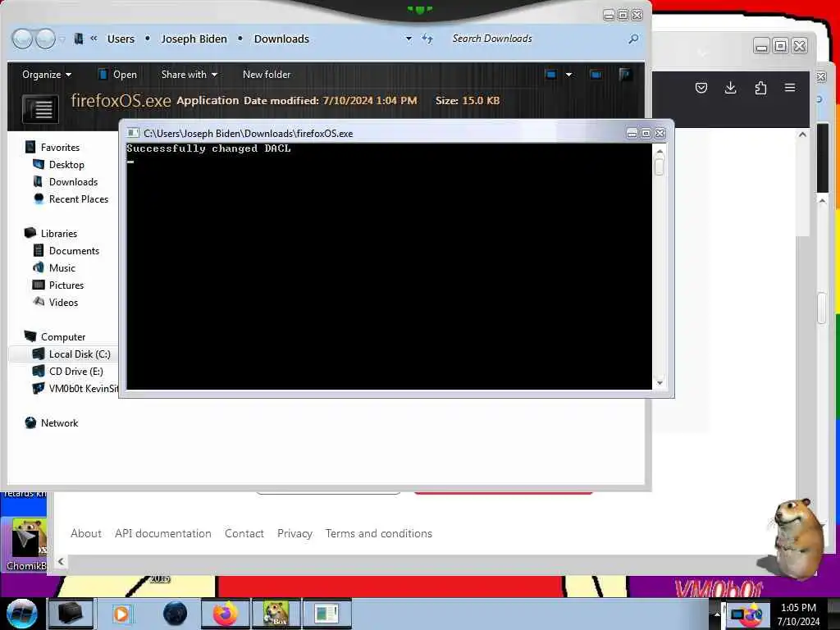The image size is (840, 630).
Task: Click the Firefox page scrollbar up arrow
Action: tap(802, 135)
